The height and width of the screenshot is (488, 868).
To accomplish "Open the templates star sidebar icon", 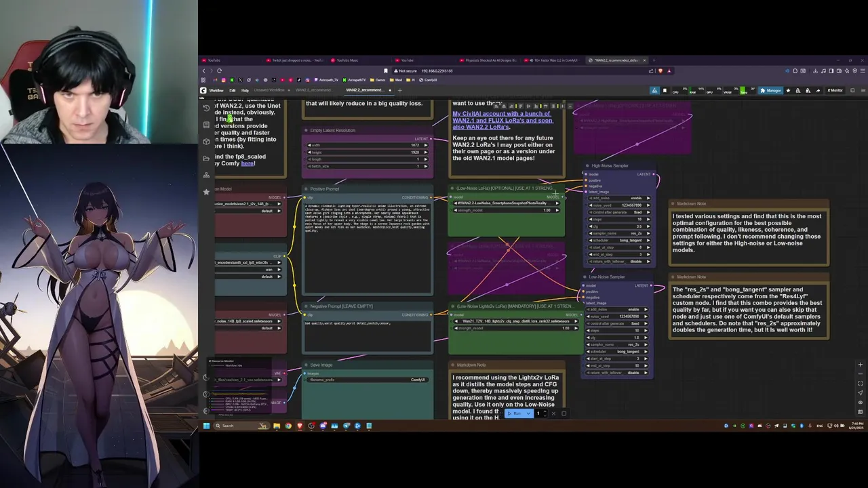I will [206, 192].
